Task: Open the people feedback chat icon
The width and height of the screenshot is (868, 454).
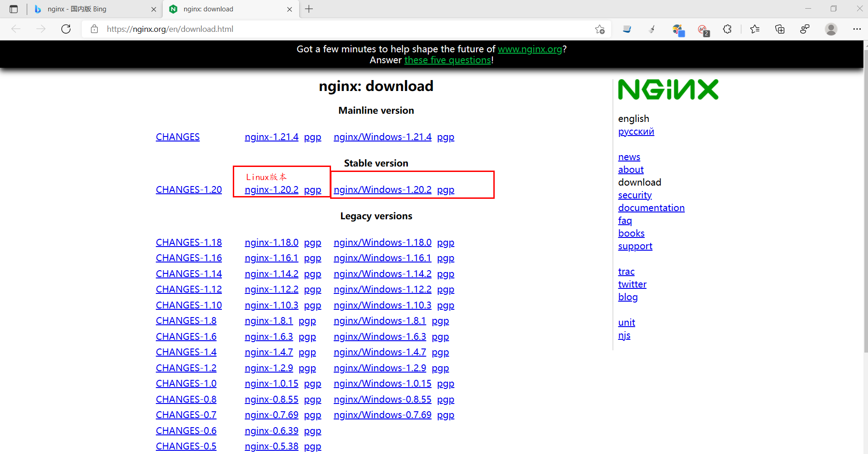Action: [x=805, y=29]
